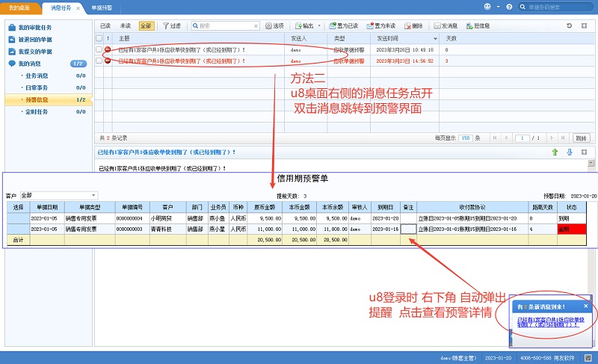
Task: Close the 消息任务 tab
Action: [78, 8]
